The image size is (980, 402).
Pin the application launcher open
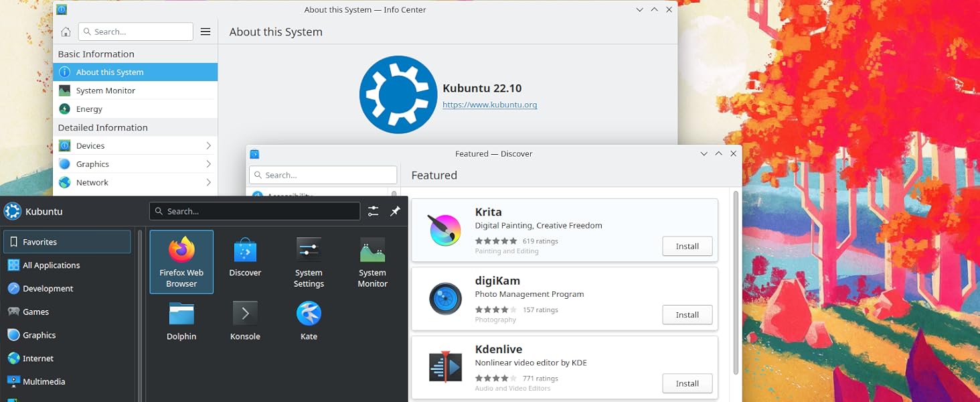pyautogui.click(x=395, y=211)
